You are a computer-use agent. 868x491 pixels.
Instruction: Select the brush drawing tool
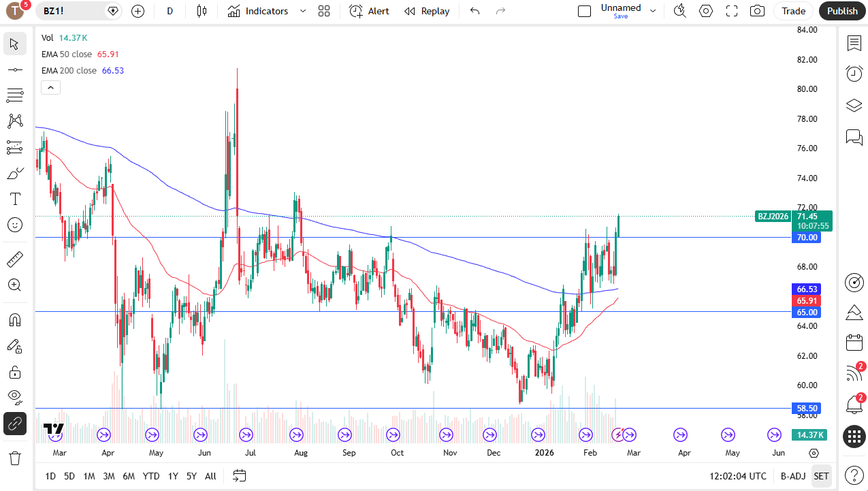[x=15, y=173]
